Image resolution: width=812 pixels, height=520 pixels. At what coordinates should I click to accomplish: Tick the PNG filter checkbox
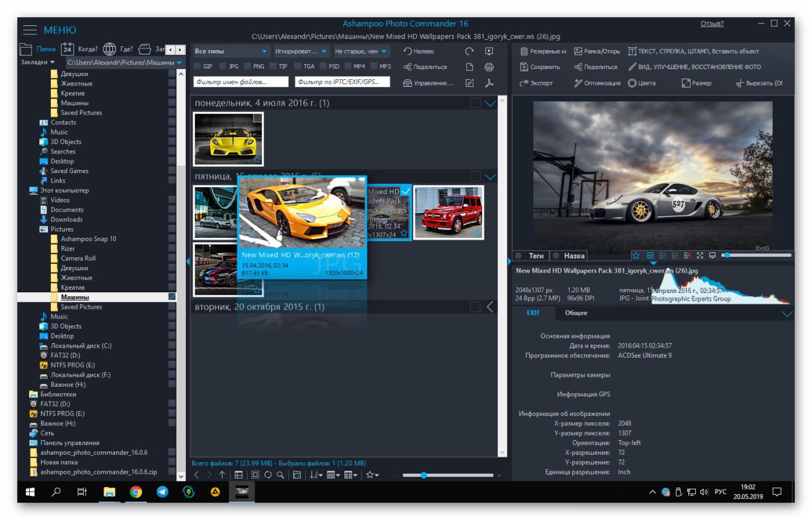click(247, 67)
